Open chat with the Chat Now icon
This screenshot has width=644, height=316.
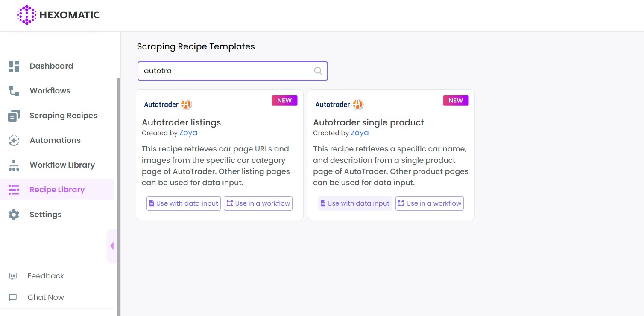(13, 297)
